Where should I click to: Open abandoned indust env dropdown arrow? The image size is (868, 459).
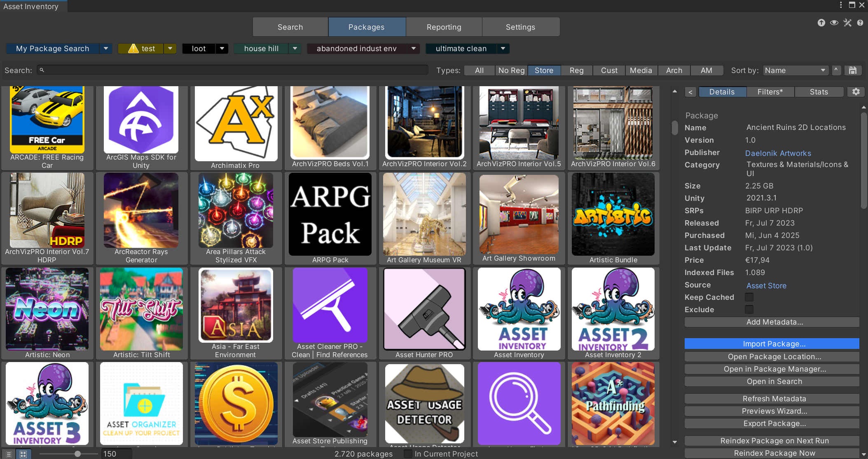414,49
